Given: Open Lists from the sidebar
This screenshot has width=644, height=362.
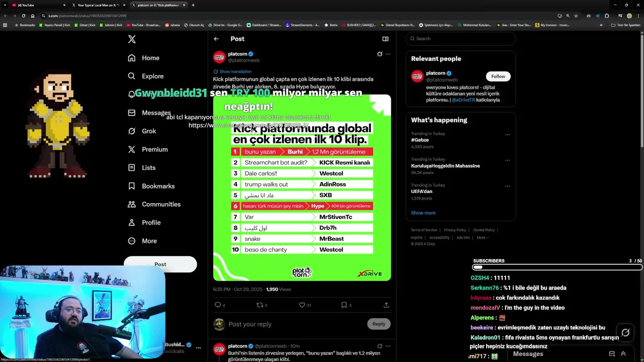Looking at the screenshot, I should pos(142,168).
